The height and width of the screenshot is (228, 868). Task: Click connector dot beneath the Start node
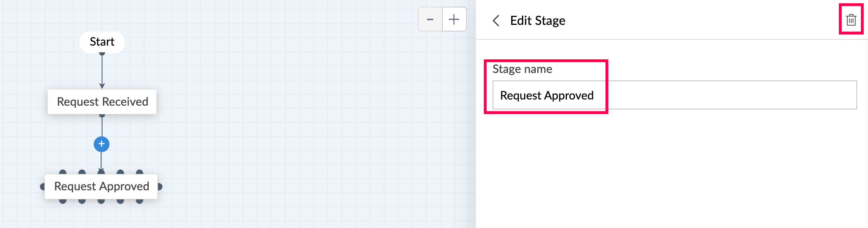click(102, 53)
